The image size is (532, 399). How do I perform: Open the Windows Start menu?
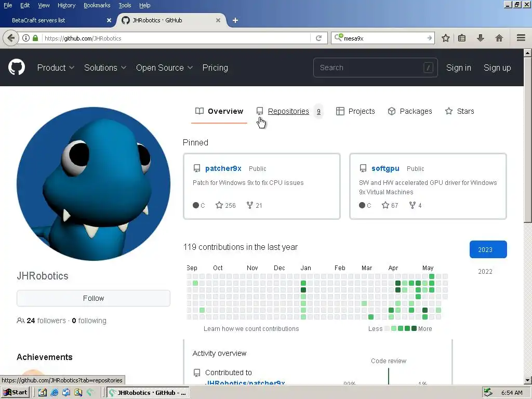click(x=15, y=393)
